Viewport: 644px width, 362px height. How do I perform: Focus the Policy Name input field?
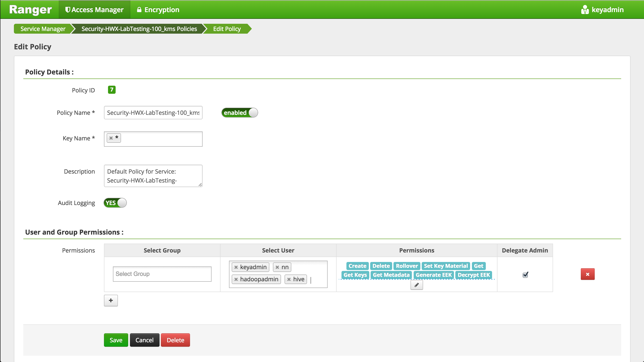point(153,113)
